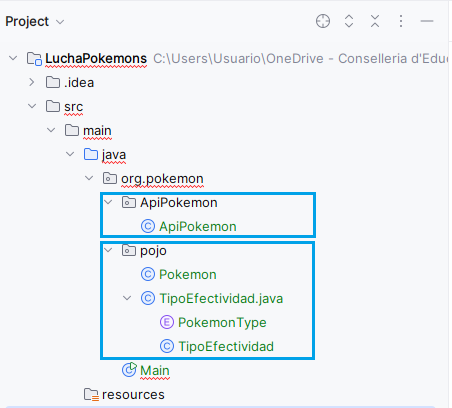The image size is (452, 408).
Task: Collapse the TipoEfectividad.java file node
Action: click(x=127, y=298)
